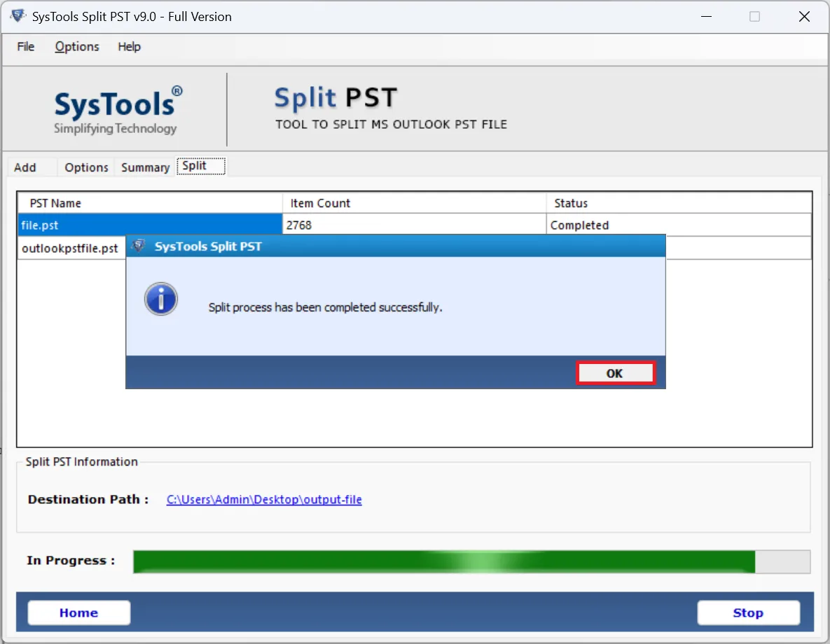Click the app icon in window title bar
Viewport: 830px width, 644px height.
18,16
